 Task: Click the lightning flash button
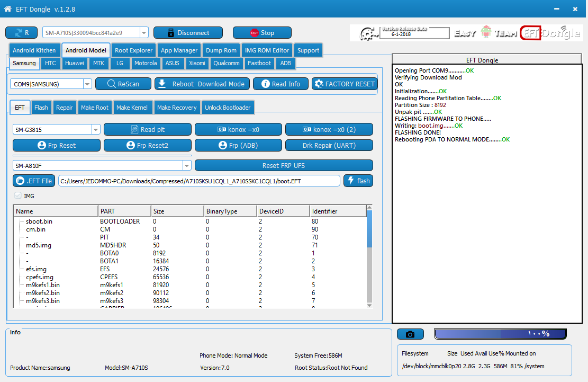pyautogui.click(x=358, y=181)
